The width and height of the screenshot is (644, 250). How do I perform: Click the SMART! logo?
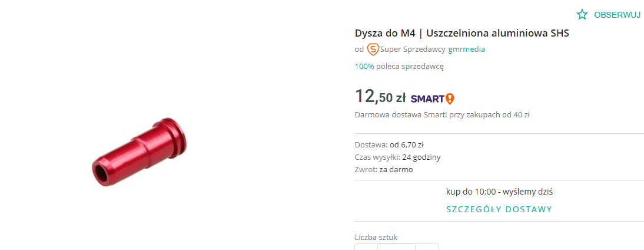[433, 98]
